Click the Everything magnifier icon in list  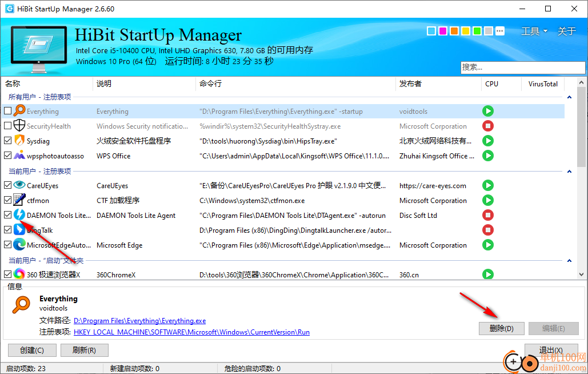click(x=19, y=111)
